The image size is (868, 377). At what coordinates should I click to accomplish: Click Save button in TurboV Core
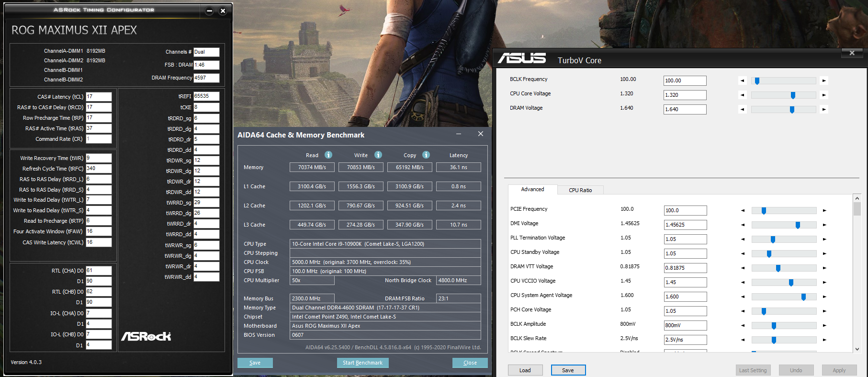tap(568, 370)
